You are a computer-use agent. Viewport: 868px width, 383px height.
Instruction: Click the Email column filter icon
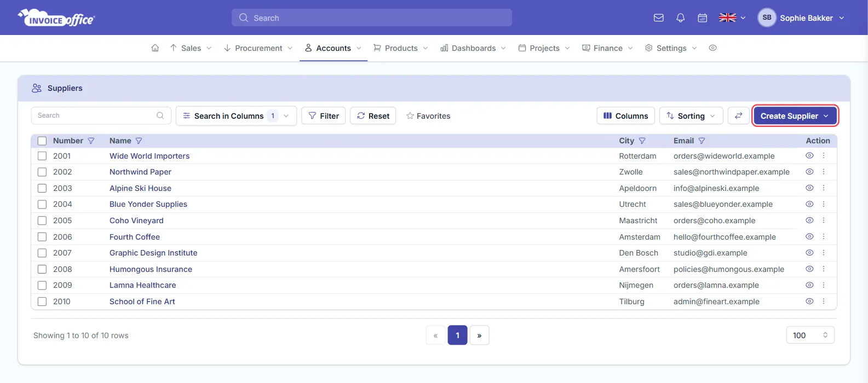coord(702,141)
